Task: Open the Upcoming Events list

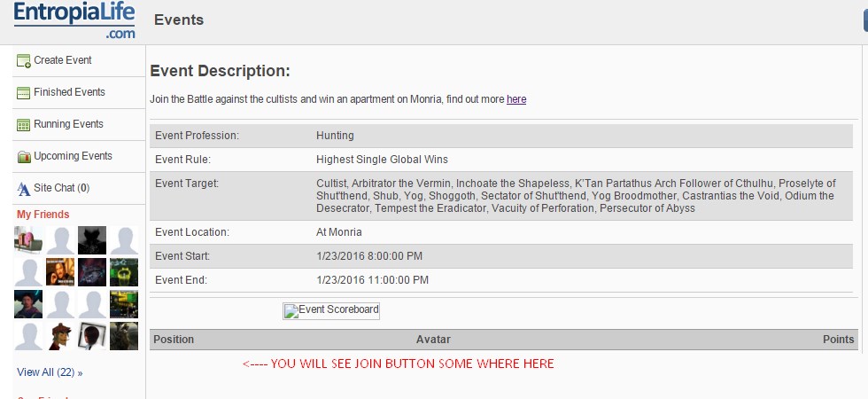Action: click(73, 156)
